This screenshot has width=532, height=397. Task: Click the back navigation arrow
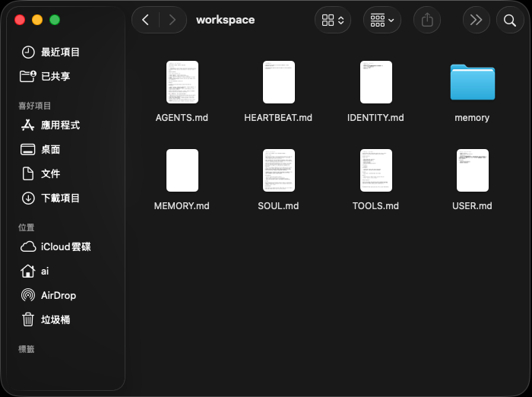click(145, 20)
